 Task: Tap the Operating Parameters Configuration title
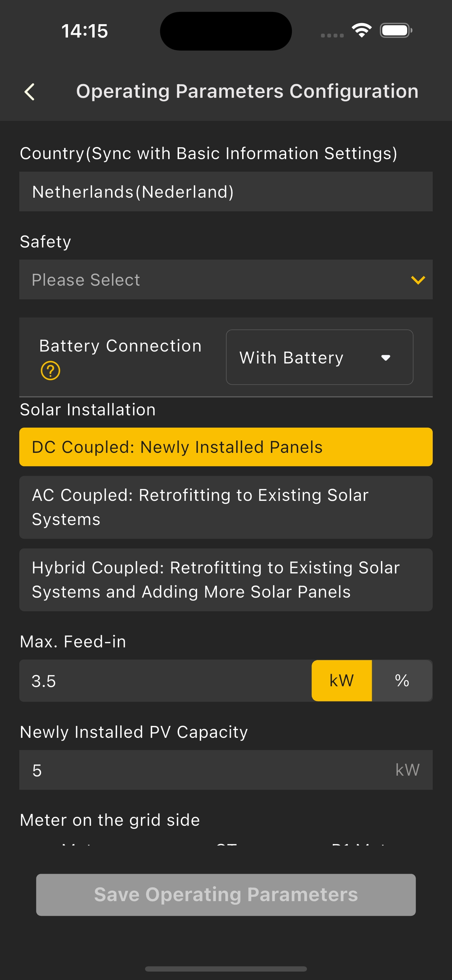247,91
